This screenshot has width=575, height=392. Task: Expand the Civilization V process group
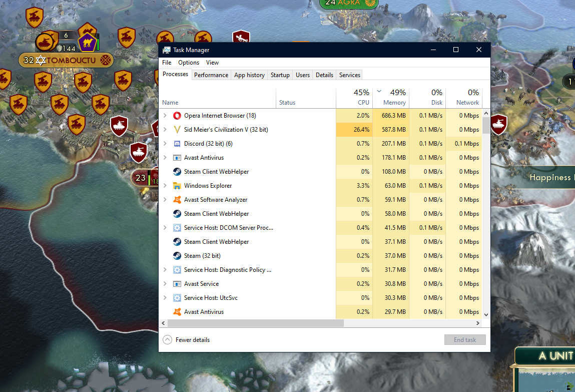coord(165,130)
